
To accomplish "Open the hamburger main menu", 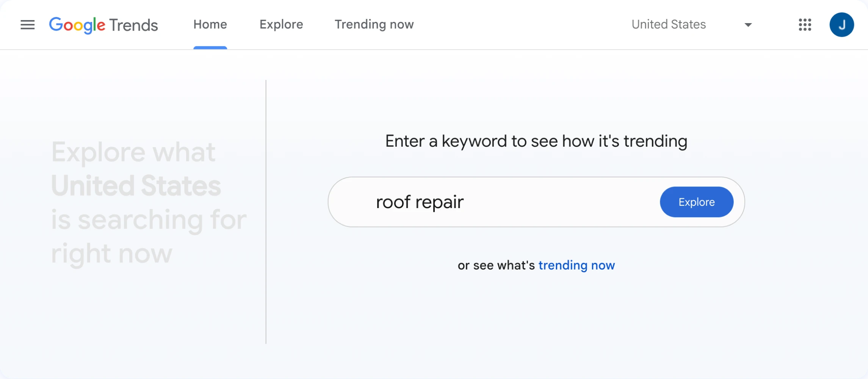I will 27,25.
